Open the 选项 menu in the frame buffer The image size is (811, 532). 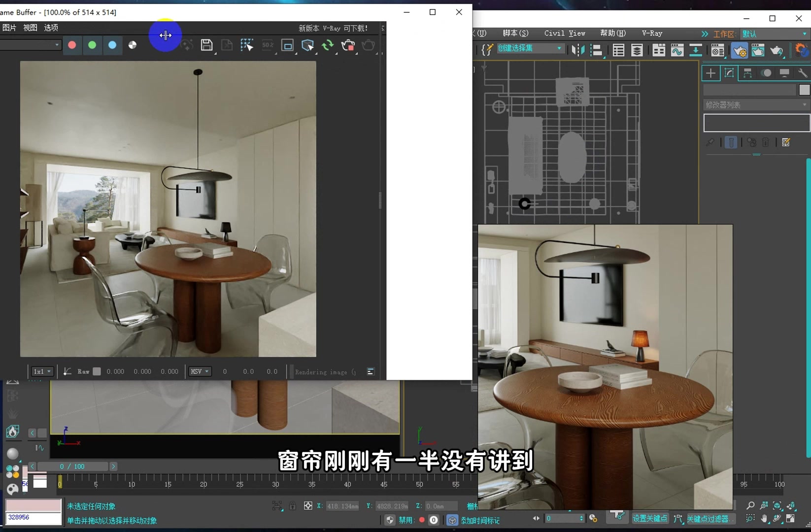coord(50,28)
